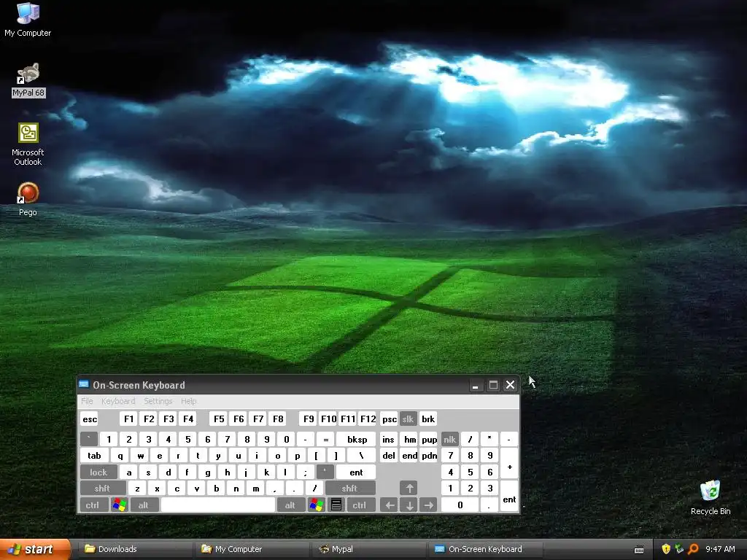Screen dimensions: 747x560
Task: Click the numpad 0 key
Action: (460, 505)
